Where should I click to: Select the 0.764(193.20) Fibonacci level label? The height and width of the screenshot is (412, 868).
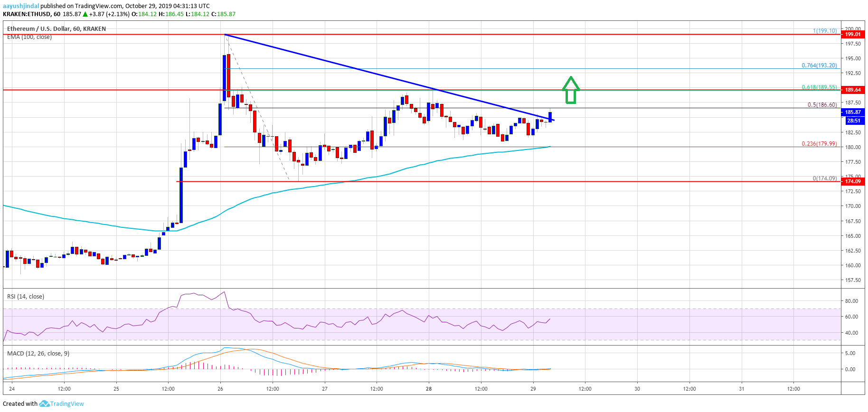coord(819,66)
